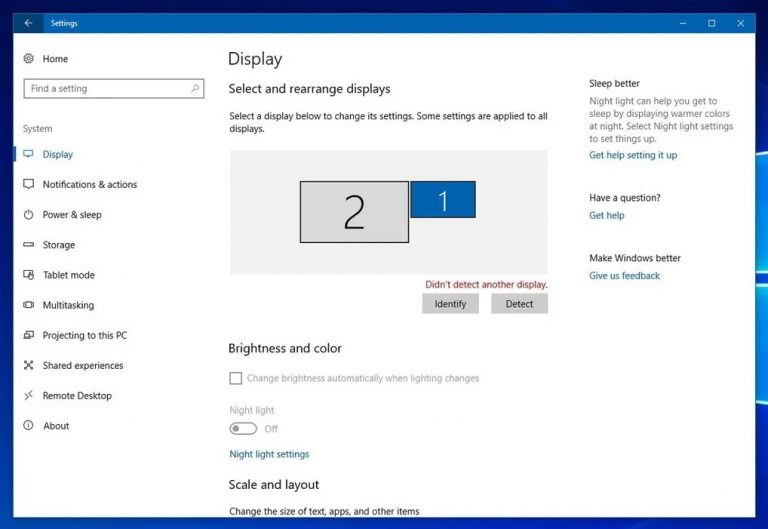Click the Shared experiences icon
This screenshot has height=529, width=768.
[28, 365]
